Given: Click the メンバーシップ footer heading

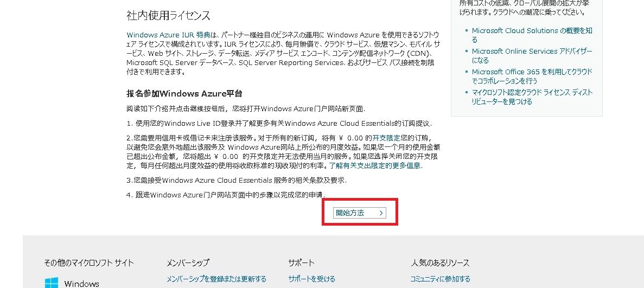Looking at the screenshot, I should coord(188,263).
